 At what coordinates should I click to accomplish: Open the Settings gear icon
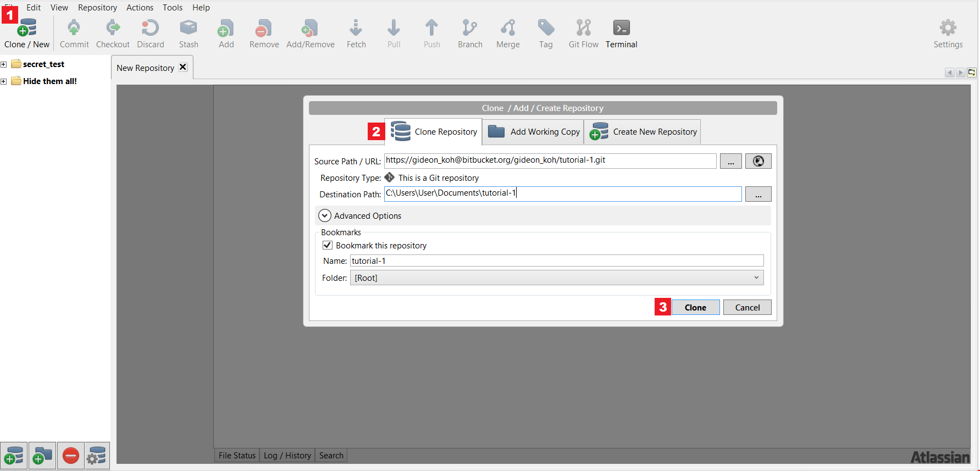tap(948, 34)
